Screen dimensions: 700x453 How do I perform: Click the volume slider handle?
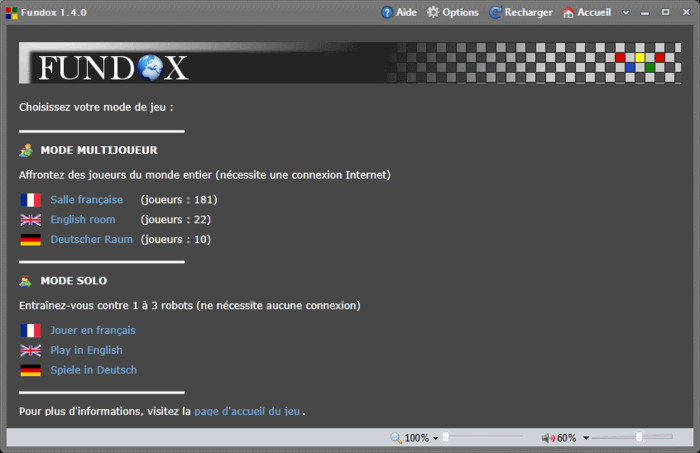[639, 437]
